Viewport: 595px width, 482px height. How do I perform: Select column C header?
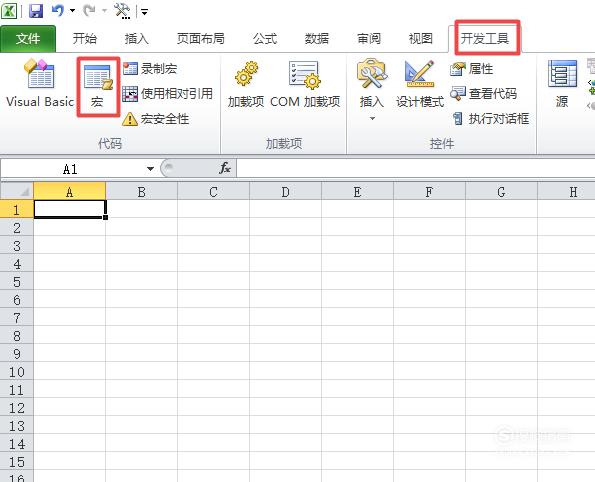point(213,191)
